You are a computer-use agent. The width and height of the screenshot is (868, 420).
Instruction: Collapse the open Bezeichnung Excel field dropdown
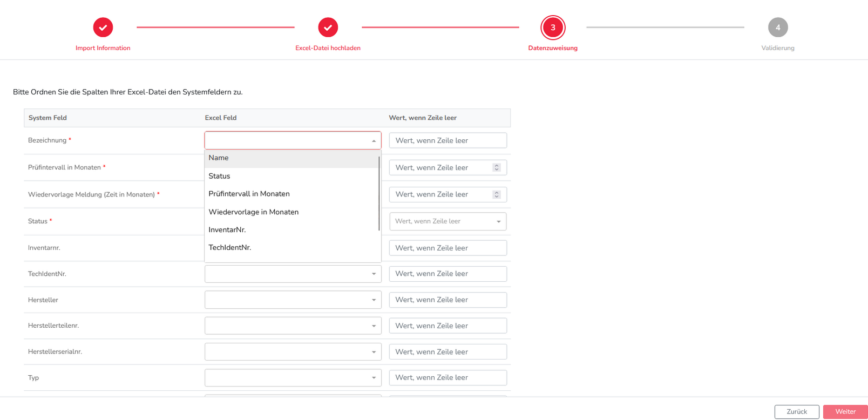tap(374, 141)
